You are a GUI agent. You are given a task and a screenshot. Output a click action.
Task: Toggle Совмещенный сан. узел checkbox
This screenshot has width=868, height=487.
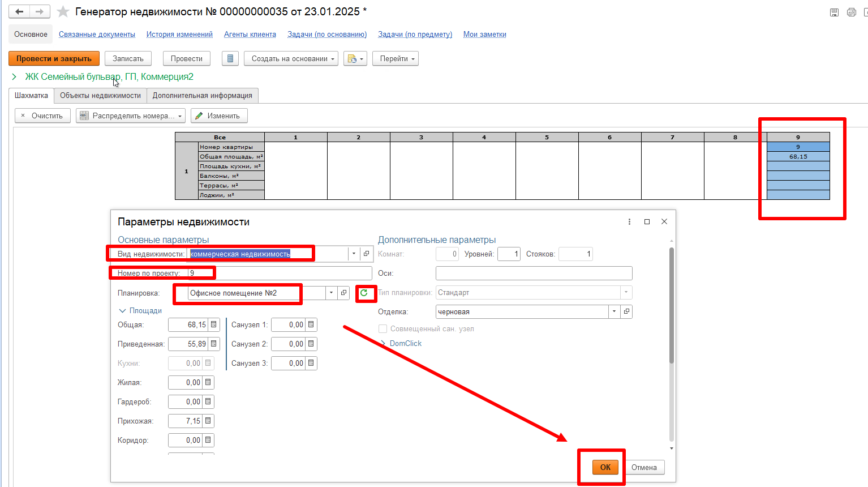(x=383, y=329)
